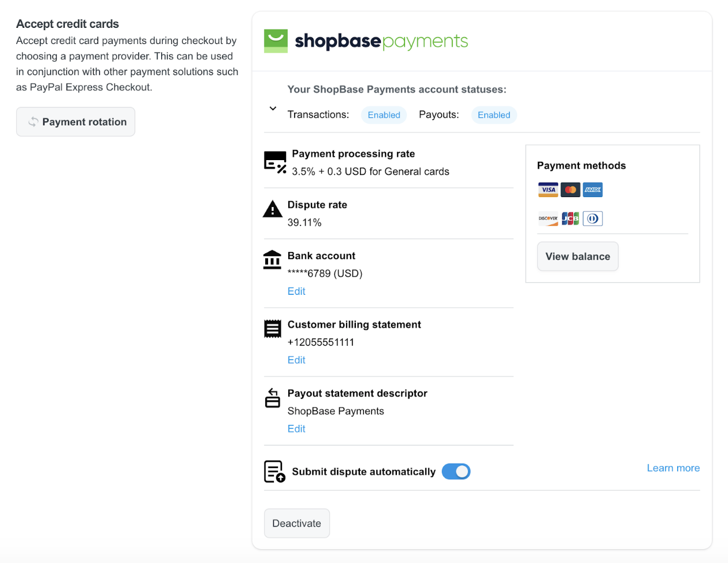Click the rotation arrows icon in Payment rotation
728x563 pixels.
(34, 122)
